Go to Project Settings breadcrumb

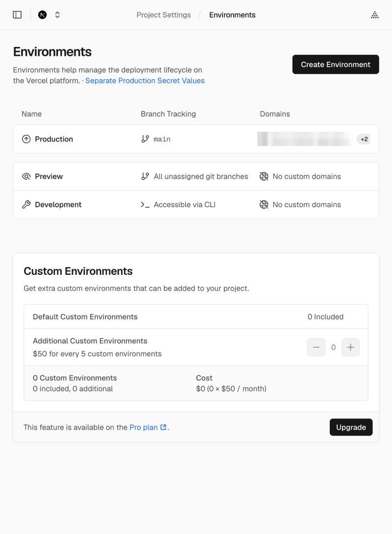coord(164,15)
